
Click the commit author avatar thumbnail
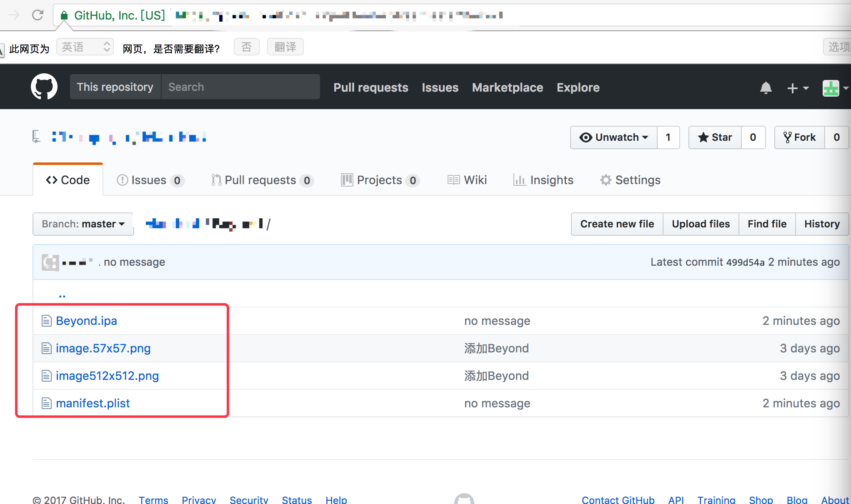tap(50, 262)
